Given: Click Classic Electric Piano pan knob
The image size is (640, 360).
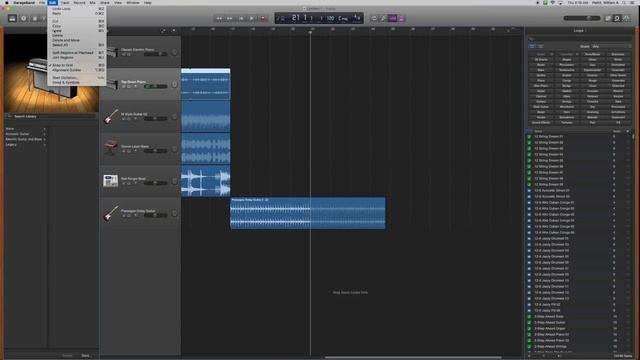Looking at the screenshot, I should pos(174,52).
